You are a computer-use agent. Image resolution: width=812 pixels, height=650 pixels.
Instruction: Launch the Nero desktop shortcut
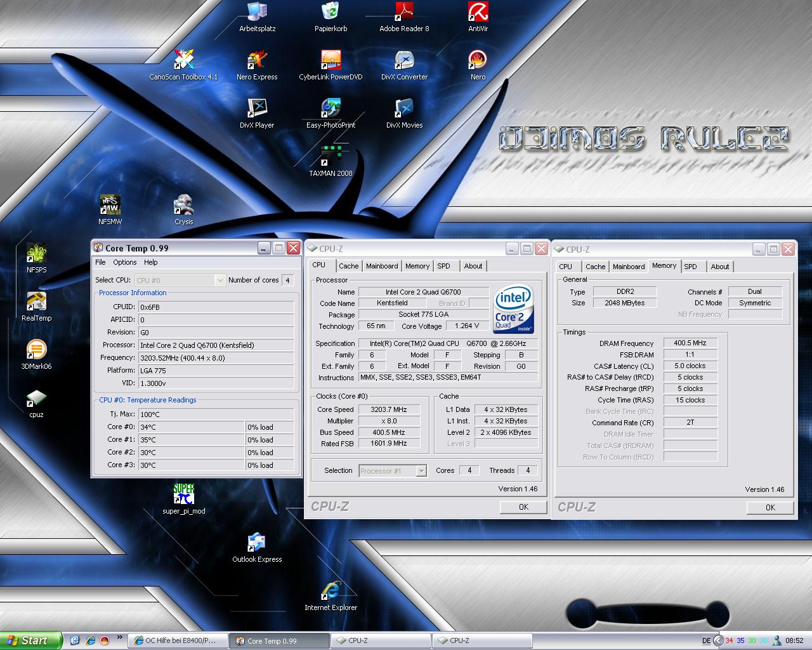[x=478, y=65]
